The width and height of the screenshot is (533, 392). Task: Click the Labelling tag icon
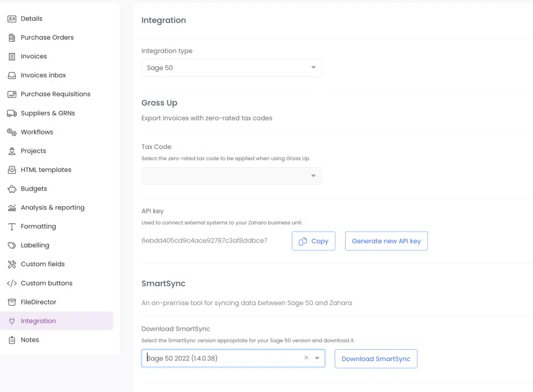(12, 246)
